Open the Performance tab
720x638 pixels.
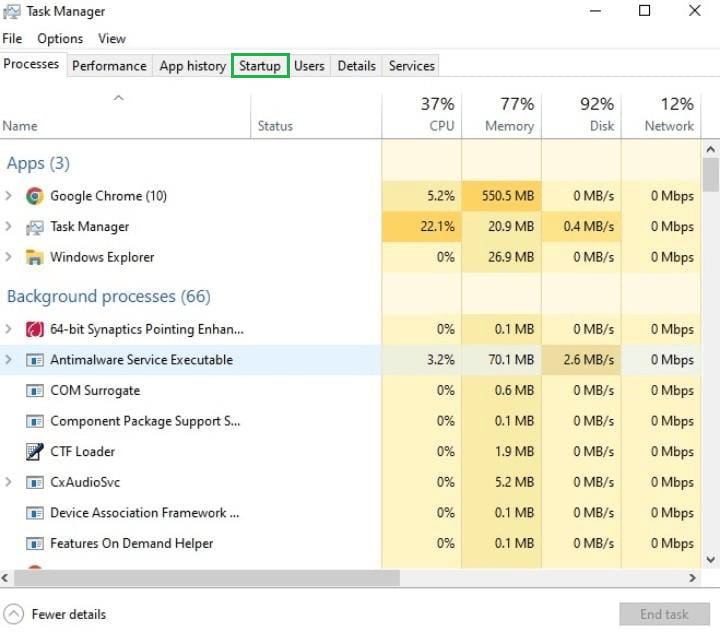pos(109,66)
